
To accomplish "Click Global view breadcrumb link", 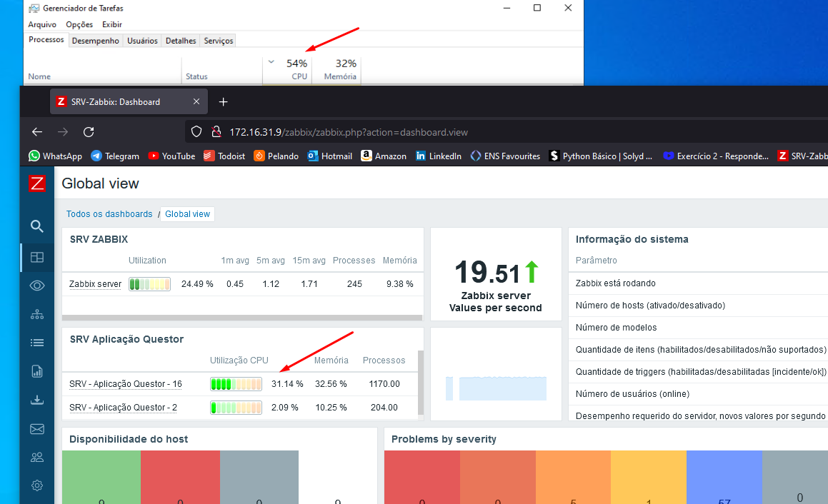I will click(187, 213).
